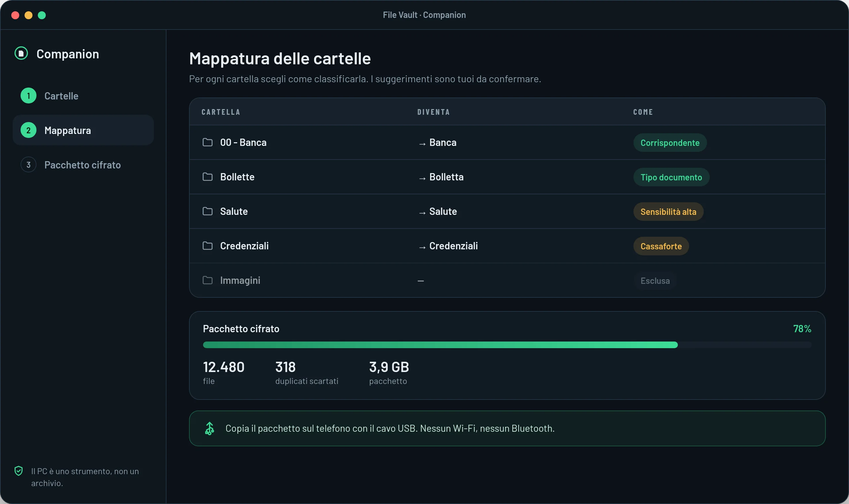Screen dimensions: 849x504
Task: Go to the Pacchetto cifrato step
Action: [x=83, y=165]
